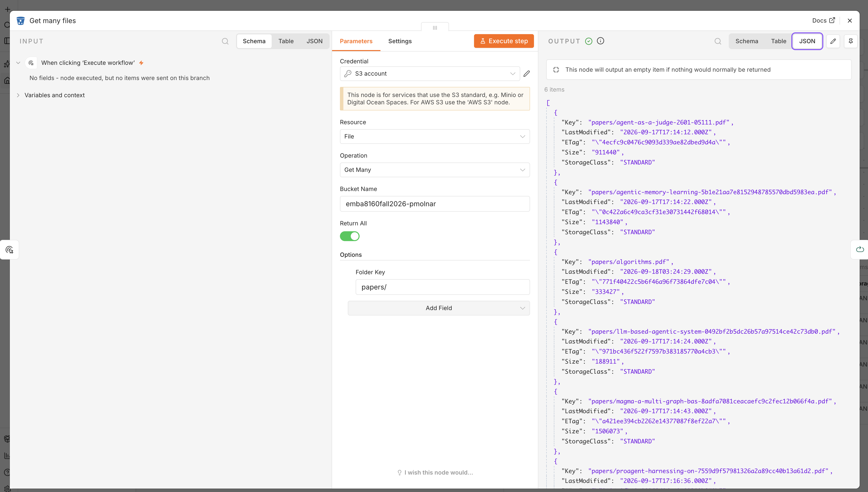Expand Variables and context

18,95
